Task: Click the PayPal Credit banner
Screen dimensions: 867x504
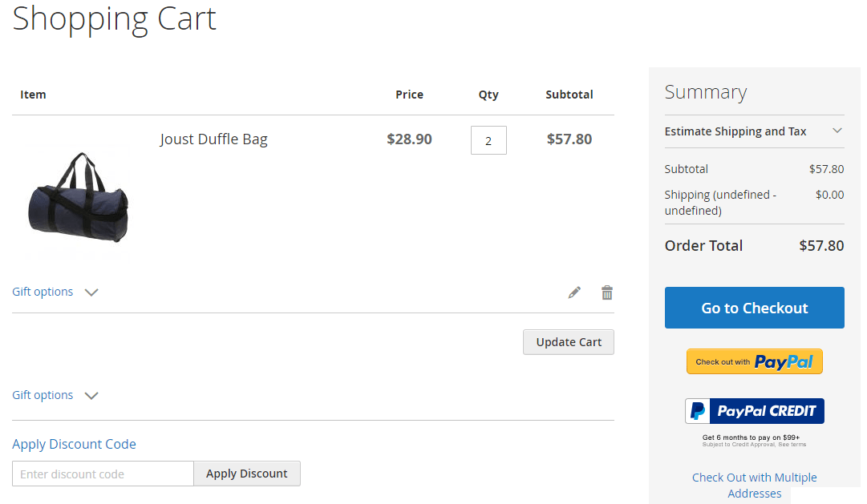Action: coord(754,410)
